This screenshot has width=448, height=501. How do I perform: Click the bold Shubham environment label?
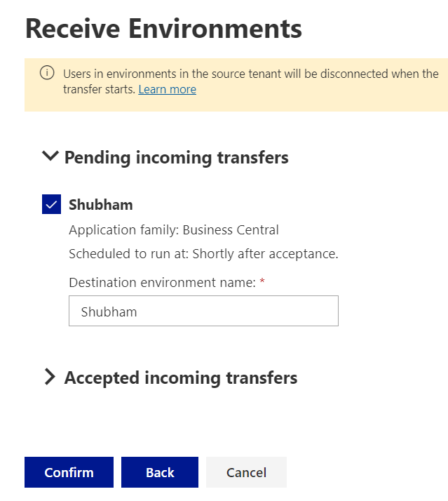click(101, 204)
